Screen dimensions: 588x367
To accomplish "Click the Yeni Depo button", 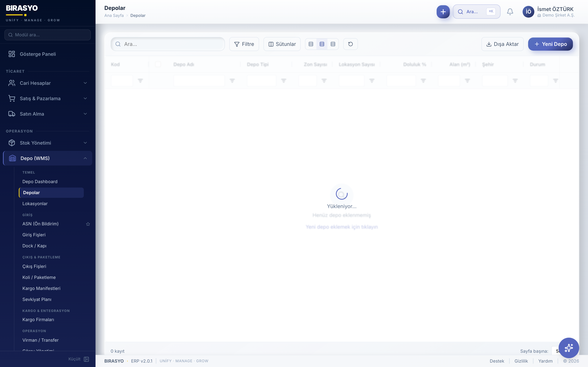I will pyautogui.click(x=550, y=44).
